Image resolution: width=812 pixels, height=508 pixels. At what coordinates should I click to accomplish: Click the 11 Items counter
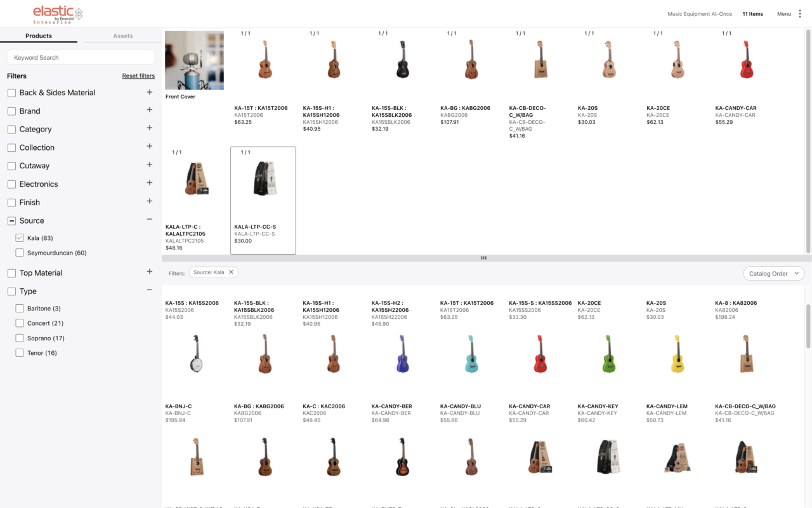pos(752,13)
